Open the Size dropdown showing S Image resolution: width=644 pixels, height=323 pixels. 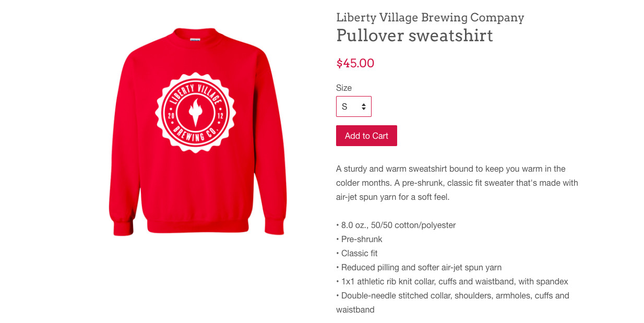(x=353, y=106)
